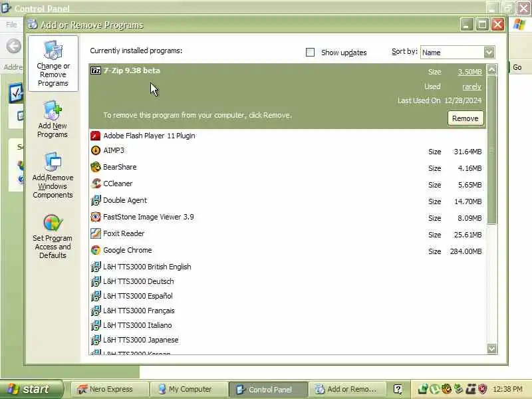Click the L&H TTS3000 Français icon
Viewport: 532px width, 399px height.
[x=96, y=311]
